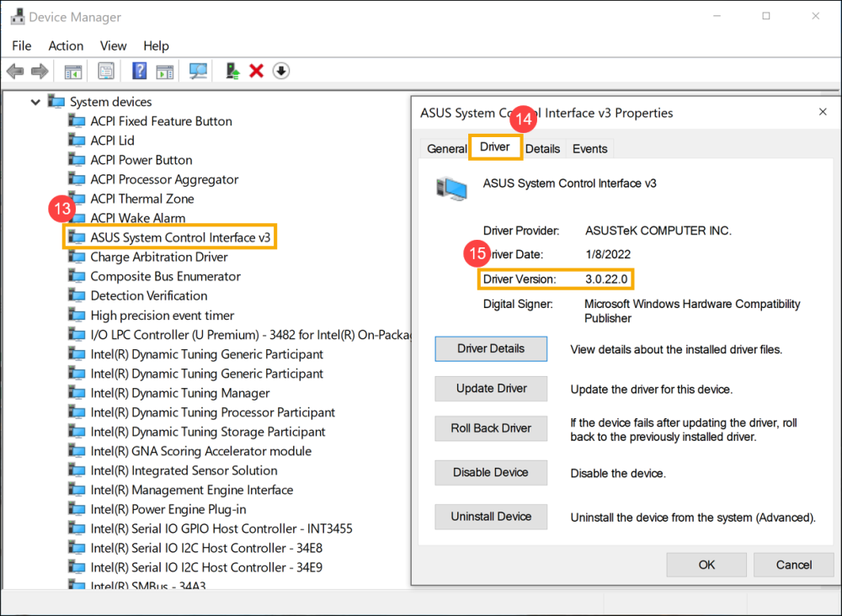Open the Help menu

pos(157,46)
